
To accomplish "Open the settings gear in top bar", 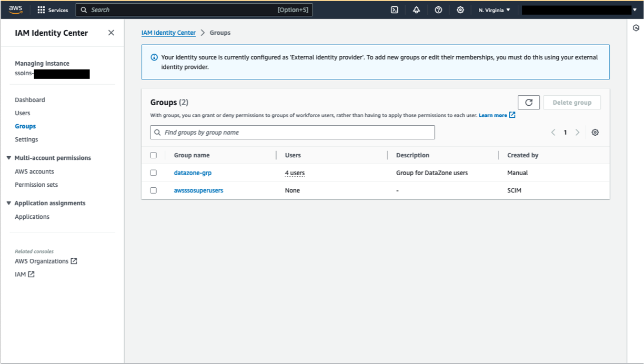I will coord(460,9).
